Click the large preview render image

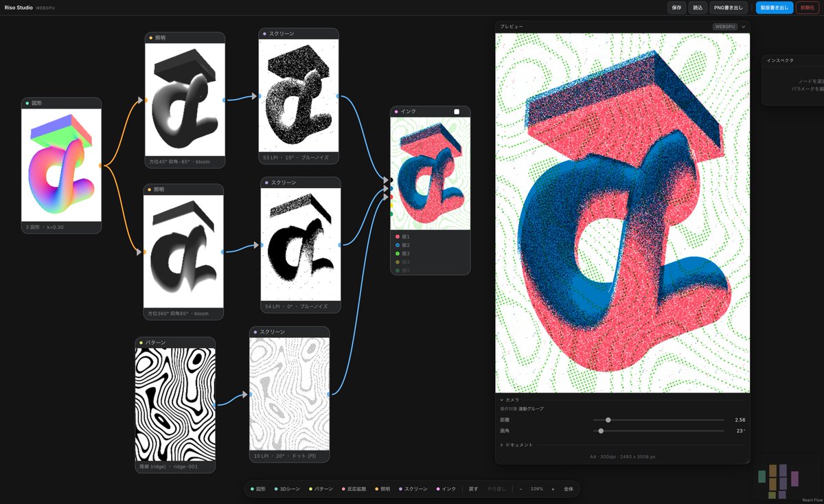pyautogui.click(x=622, y=213)
